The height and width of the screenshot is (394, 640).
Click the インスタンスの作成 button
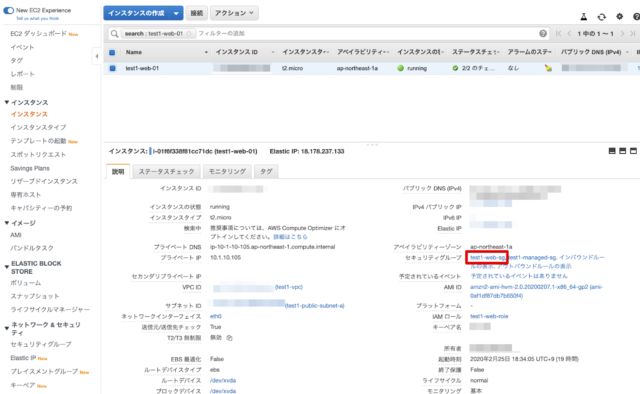click(136, 13)
